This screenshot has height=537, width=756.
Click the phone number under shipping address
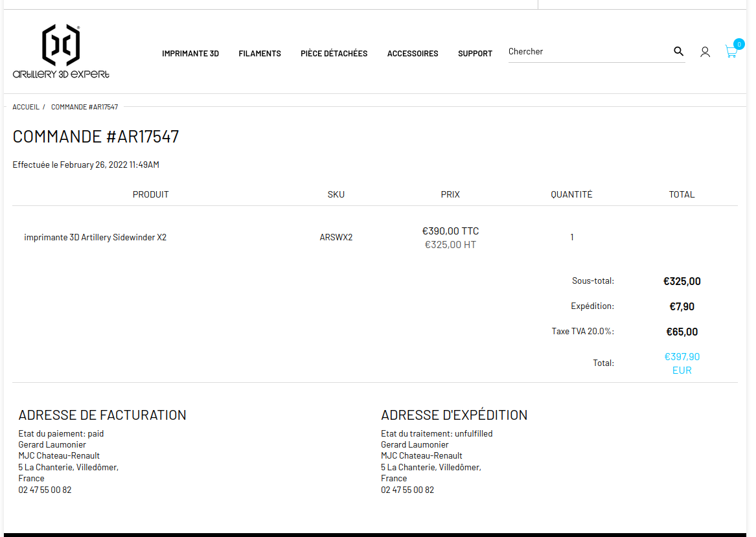407,490
